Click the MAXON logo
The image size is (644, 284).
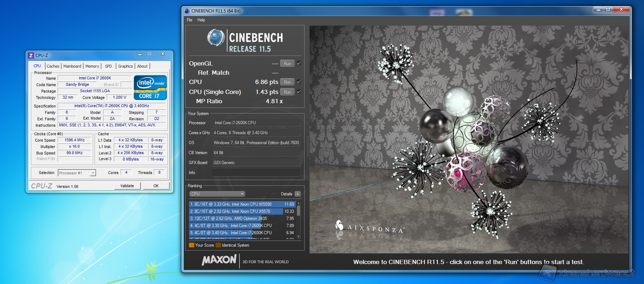click(219, 260)
